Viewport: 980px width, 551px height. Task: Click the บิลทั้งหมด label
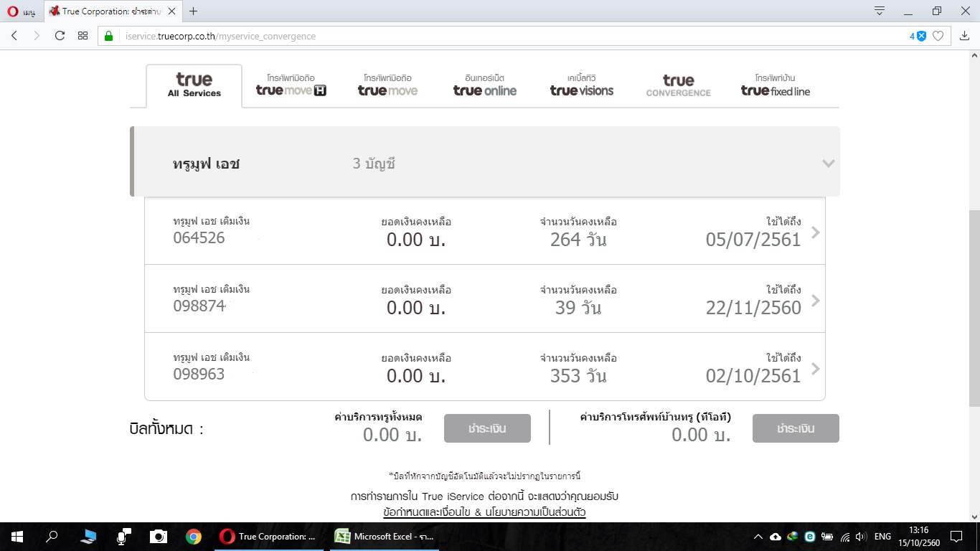point(166,429)
